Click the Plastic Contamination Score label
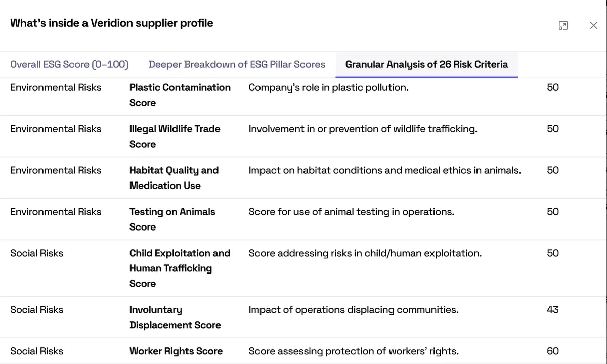This screenshot has width=607, height=364. [x=180, y=95]
